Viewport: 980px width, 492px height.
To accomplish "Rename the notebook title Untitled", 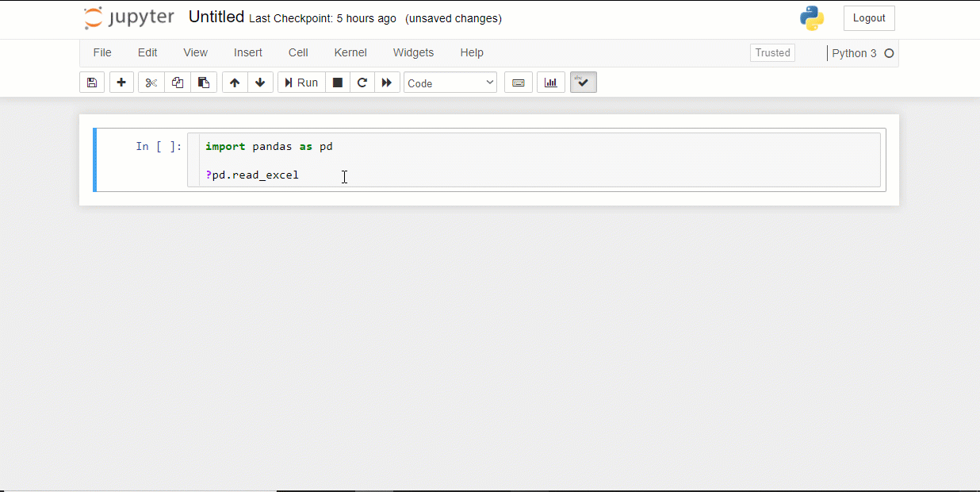I will (216, 17).
